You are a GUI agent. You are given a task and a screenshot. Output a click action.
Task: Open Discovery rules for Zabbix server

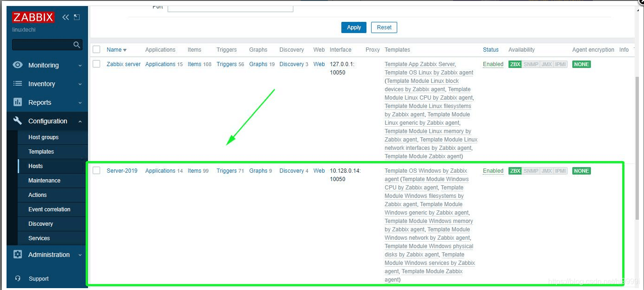(x=291, y=64)
